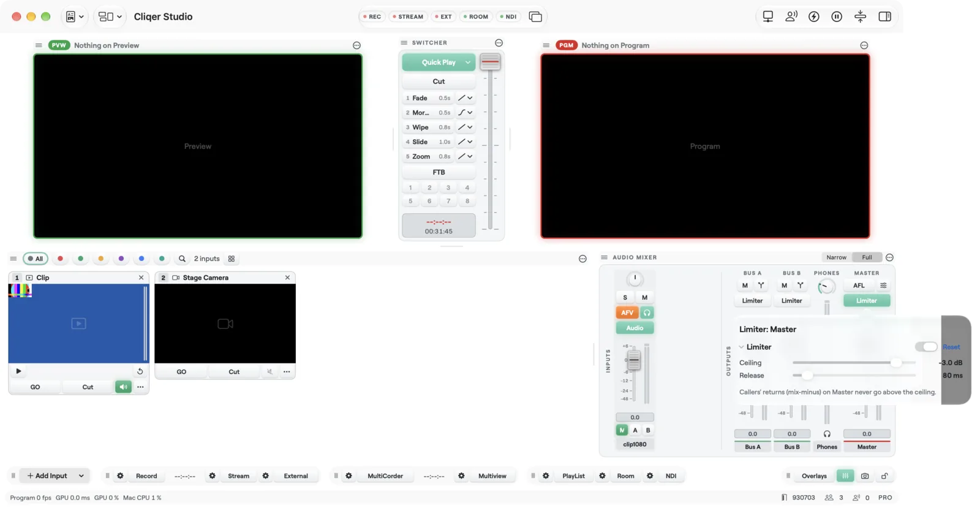Open the multi-window icon next to NDI
980x508 pixels.
click(x=535, y=17)
